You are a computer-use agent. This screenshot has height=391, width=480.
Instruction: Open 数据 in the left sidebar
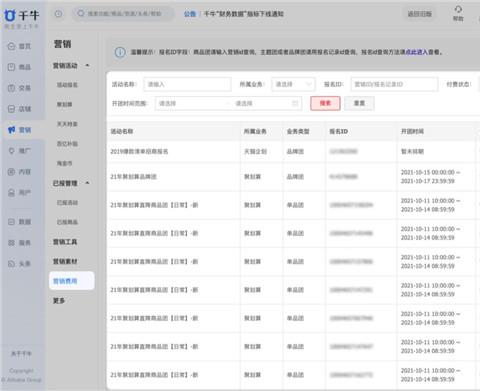[x=20, y=222]
